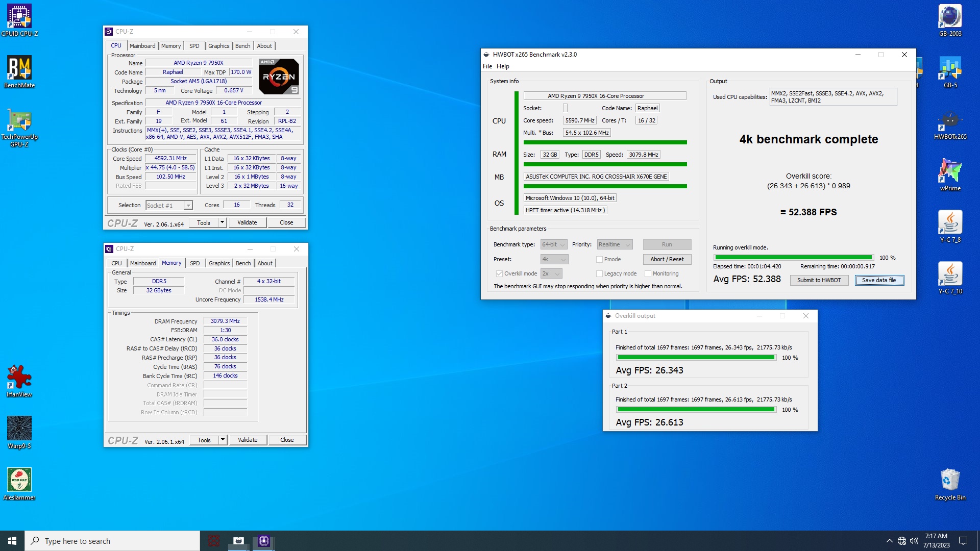The image size is (980, 551).
Task: Open wPrime desktop icon
Action: [x=950, y=175]
